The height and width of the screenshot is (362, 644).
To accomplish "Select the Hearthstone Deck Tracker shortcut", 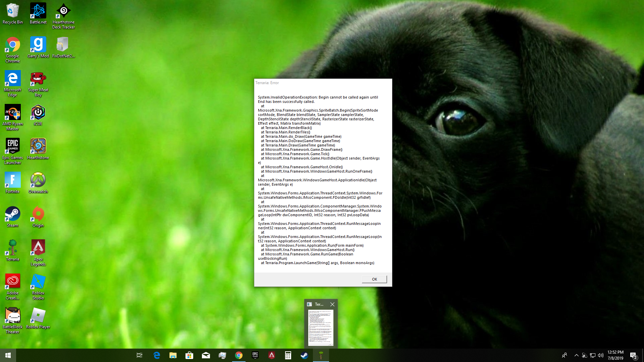I will pos(63,16).
